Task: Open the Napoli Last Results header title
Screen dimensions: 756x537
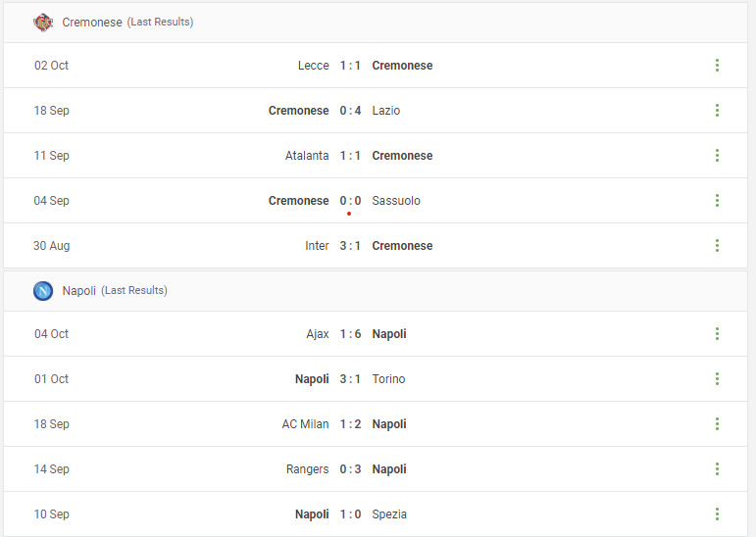Action: click(115, 291)
